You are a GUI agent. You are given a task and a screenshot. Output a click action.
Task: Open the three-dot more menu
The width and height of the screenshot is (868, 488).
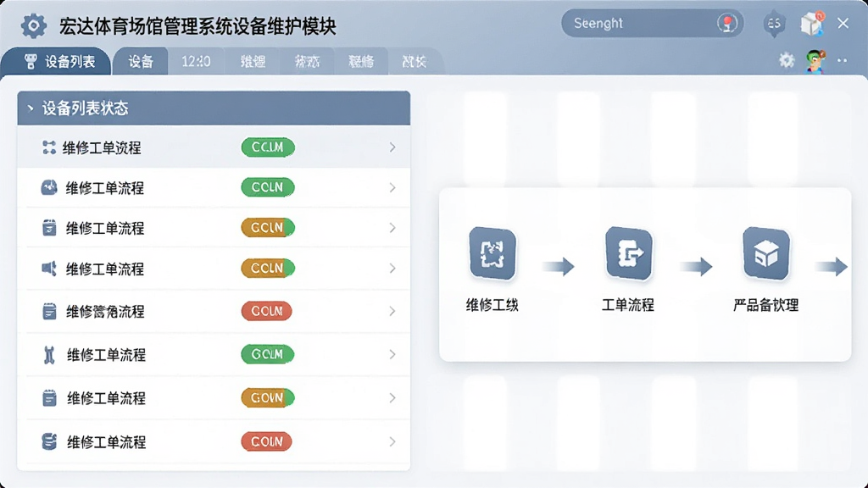pos(842,60)
